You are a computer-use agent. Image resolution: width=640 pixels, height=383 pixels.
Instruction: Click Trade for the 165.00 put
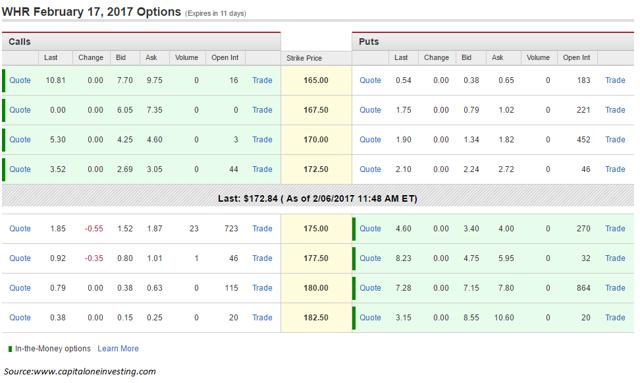615,80
